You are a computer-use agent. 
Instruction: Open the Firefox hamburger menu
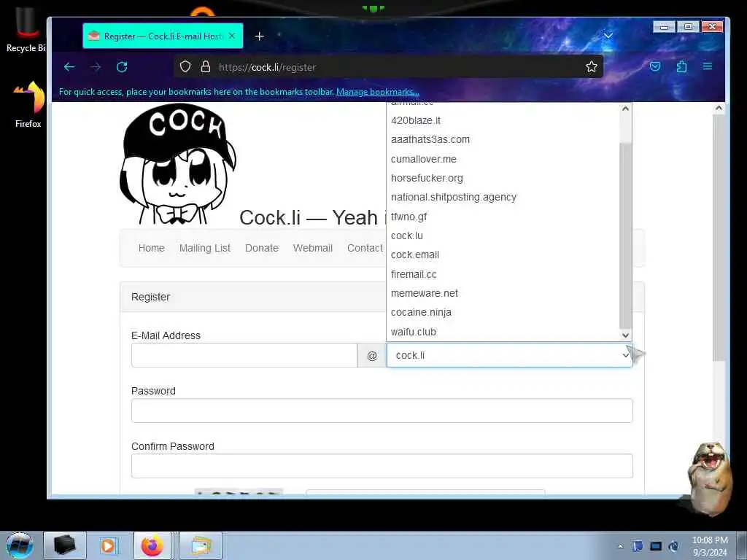pyautogui.click(x=708, y=66)
